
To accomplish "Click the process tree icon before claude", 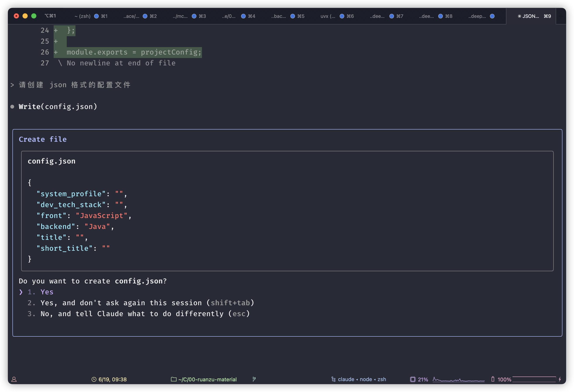I will coord(333,379).
